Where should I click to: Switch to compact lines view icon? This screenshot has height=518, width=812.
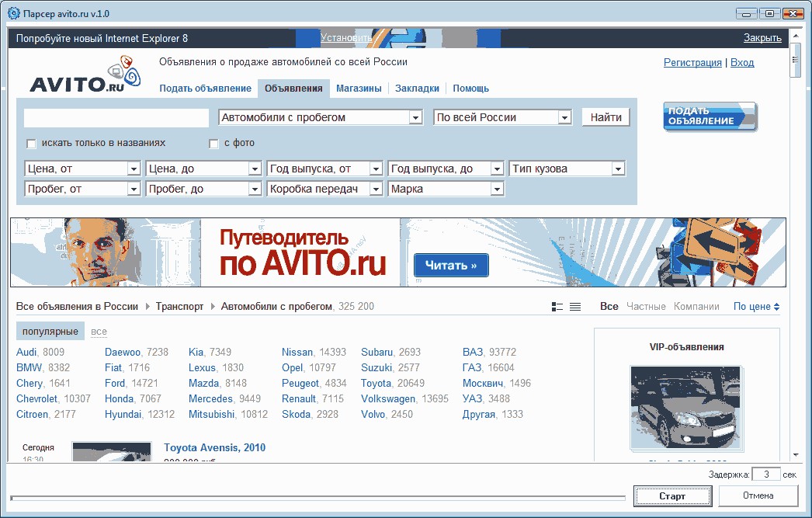[575, 308]
